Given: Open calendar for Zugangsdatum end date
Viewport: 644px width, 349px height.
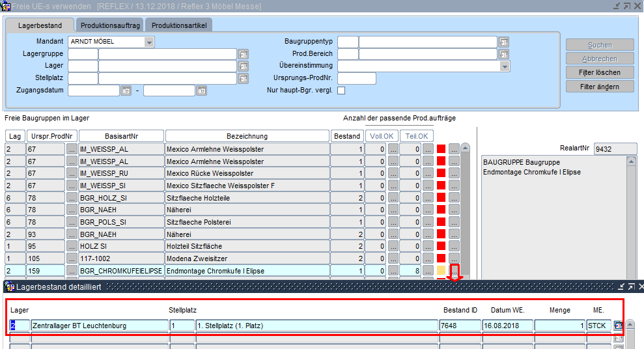Looking at the screenshot, I should [x=202, y=91].
